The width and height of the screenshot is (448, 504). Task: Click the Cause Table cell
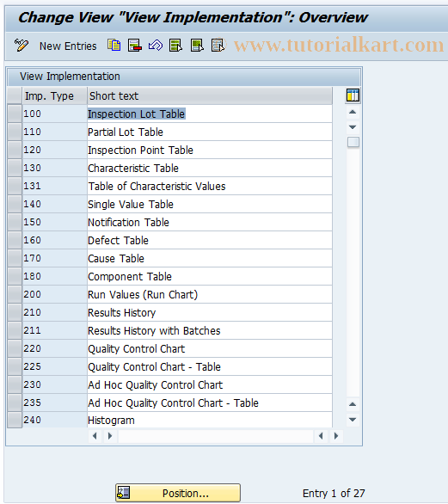[210, 258]
